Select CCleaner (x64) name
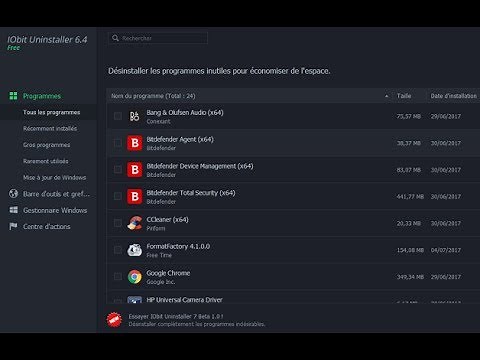480x360 pixels. coord(168,219)
